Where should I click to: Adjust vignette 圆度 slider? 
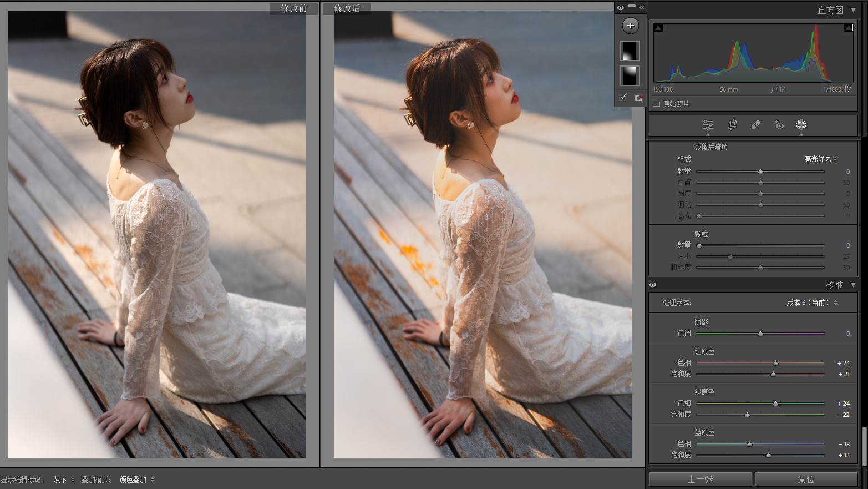coord(760,194)
